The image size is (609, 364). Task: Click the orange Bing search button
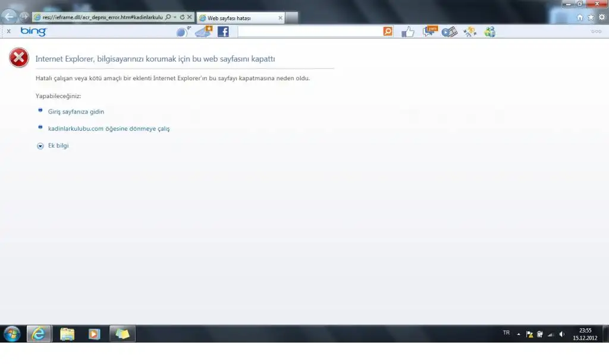(388, 32)
